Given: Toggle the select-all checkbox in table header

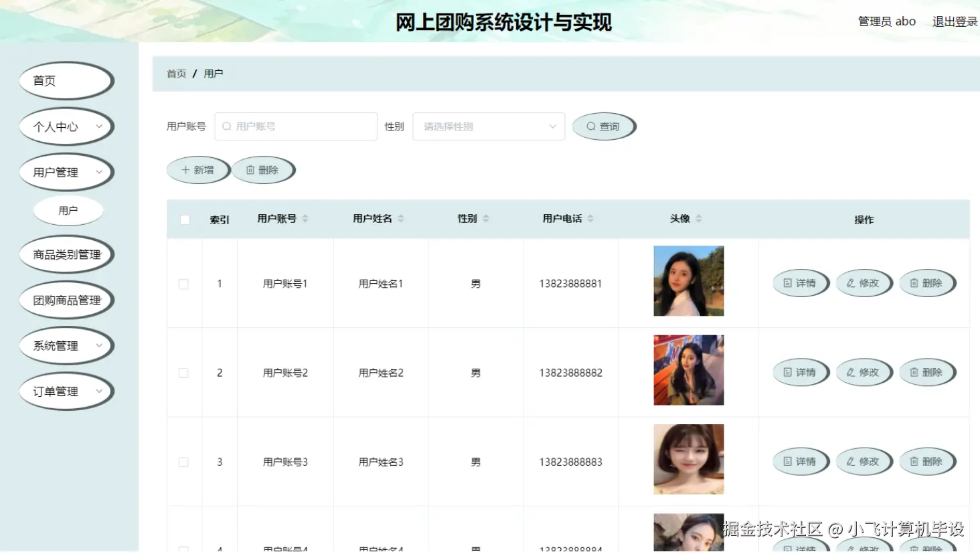Looking at the screenshot, I should (185, 219).
